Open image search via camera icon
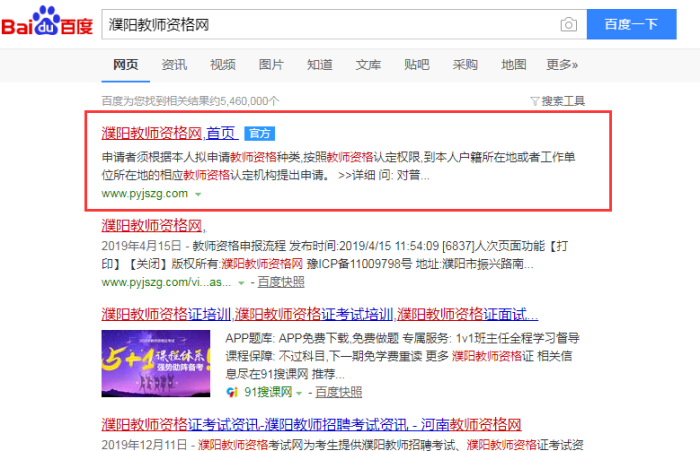700x451 pixels. (x=568, y=24)
